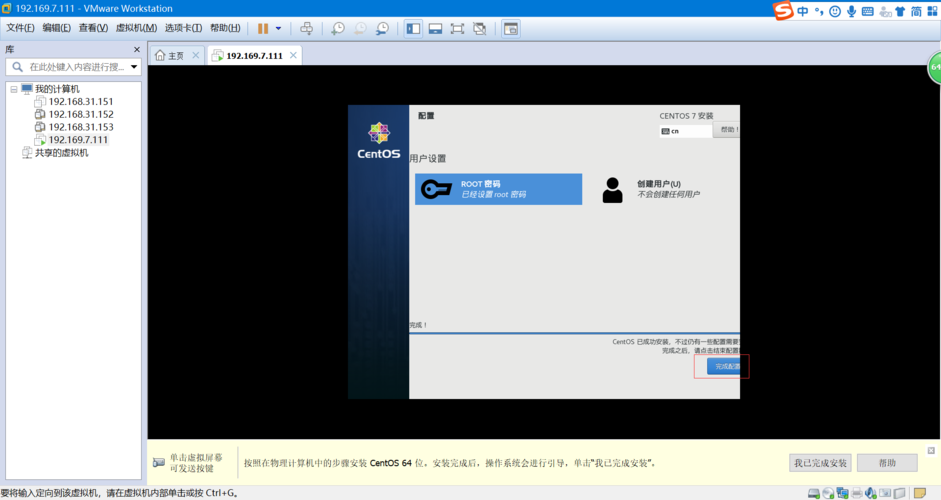Close the 库 library panel
This screenshot has height=500, width=941.
coord(137,49)
